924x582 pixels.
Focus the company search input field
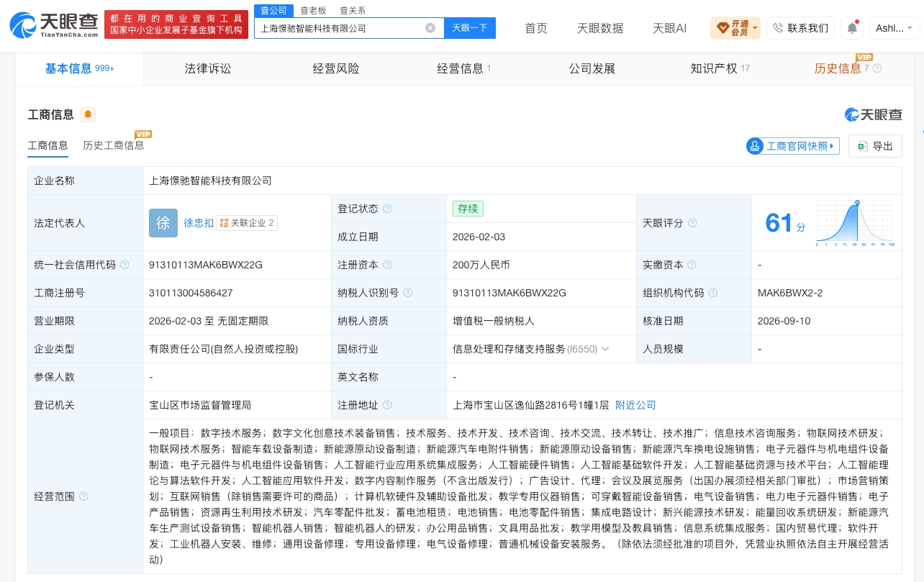(x=340, y=28)
